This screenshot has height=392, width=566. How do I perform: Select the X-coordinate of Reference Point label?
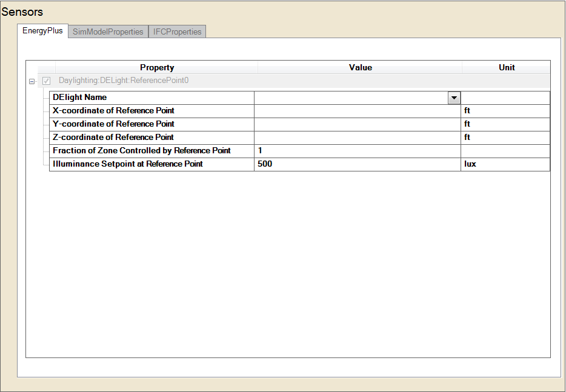(113, 111)
